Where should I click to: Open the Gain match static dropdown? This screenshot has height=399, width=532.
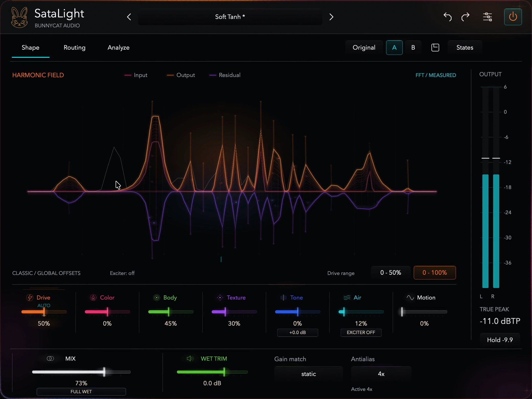(x=308, y=374)
